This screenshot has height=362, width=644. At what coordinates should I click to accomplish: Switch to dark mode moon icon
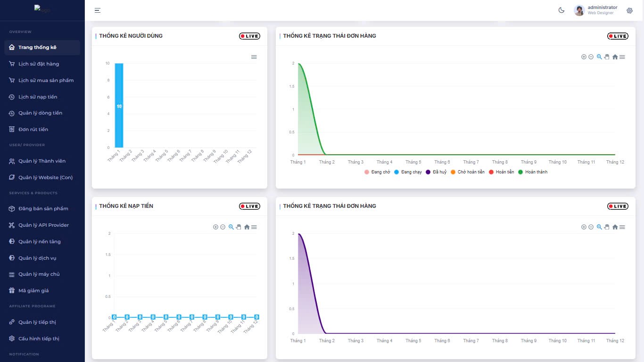[x=561, y=10]
